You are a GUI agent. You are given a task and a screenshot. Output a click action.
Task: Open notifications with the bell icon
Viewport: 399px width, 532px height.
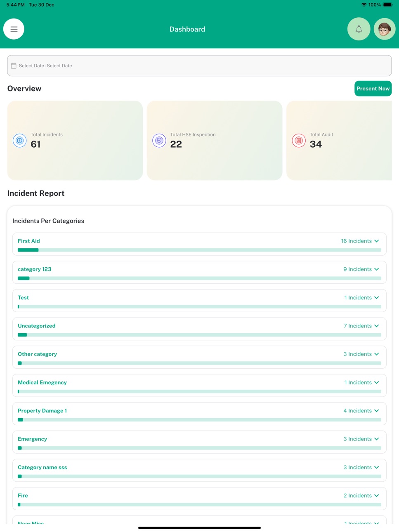(x=359, y=29)
